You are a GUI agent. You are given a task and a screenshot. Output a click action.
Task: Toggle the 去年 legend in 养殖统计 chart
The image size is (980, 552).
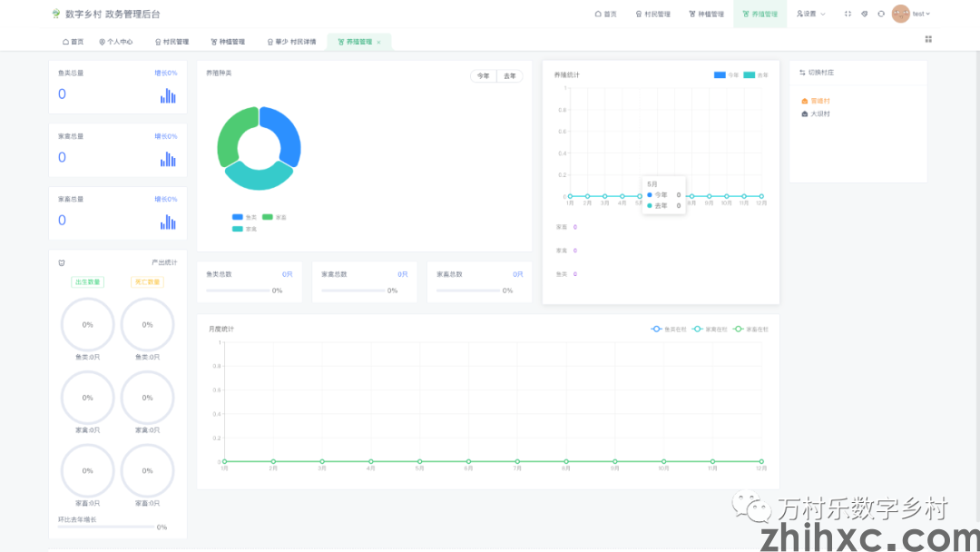(x=756, y=75)
